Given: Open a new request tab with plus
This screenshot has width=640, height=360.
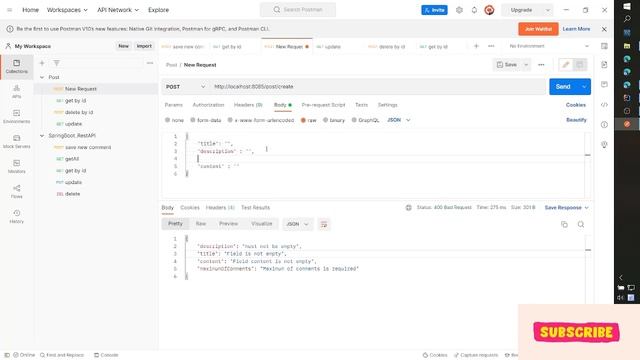Looking at the screenshot, I should (x=476, y=46).
